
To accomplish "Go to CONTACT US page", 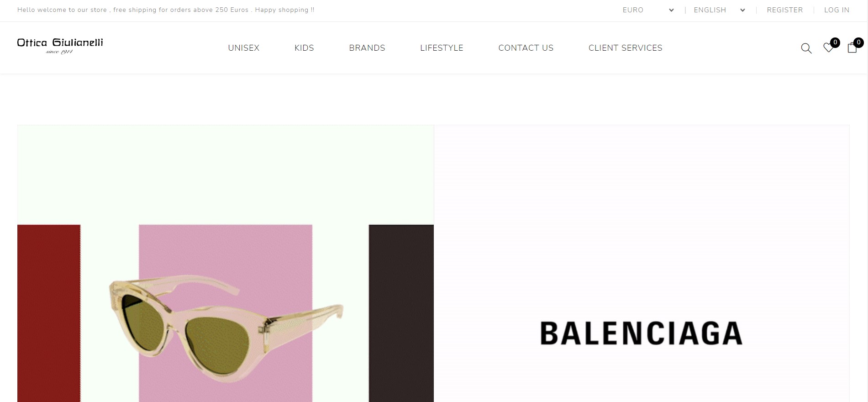I will pyautogui.click(x=526, y=48).
